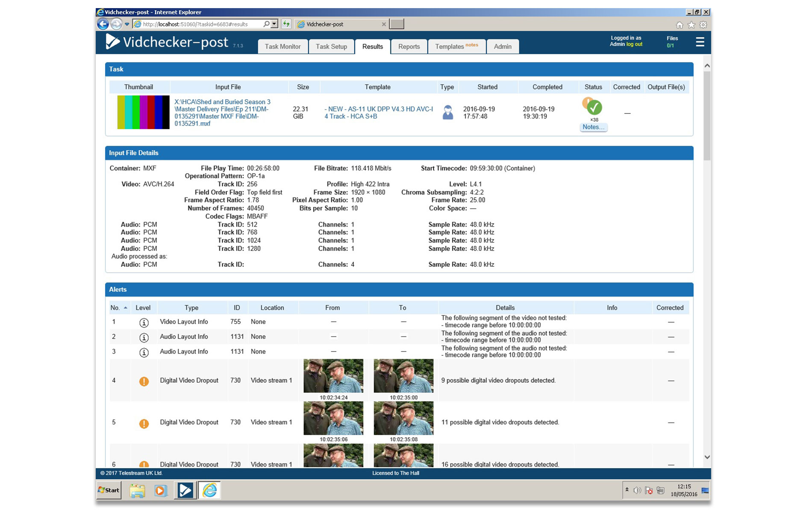Click info icon for alert 1

tap(144, 323)
